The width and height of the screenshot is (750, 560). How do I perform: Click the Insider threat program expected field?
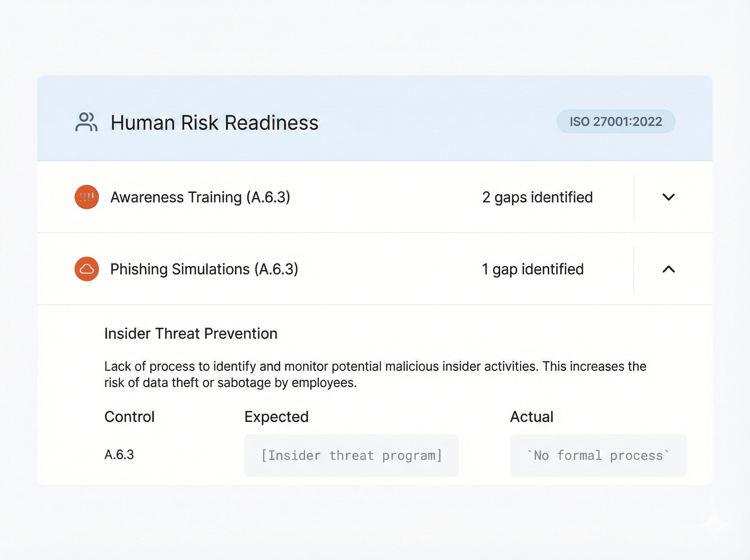[x=351, y=455]
